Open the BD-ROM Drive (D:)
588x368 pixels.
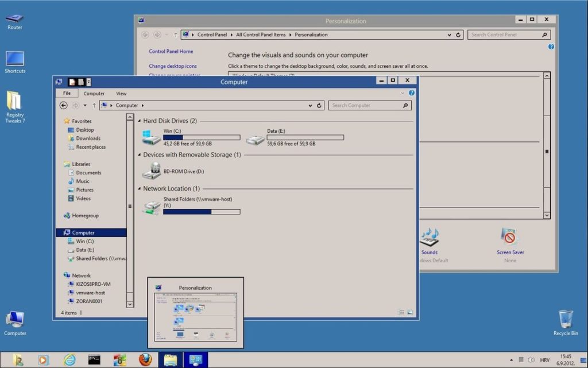click(183, 171)
